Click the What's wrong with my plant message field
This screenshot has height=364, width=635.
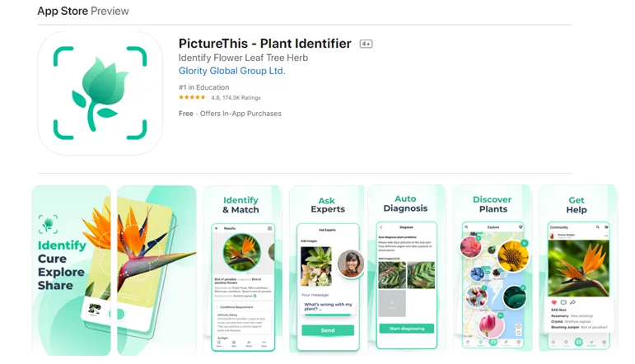click(328, 306)
